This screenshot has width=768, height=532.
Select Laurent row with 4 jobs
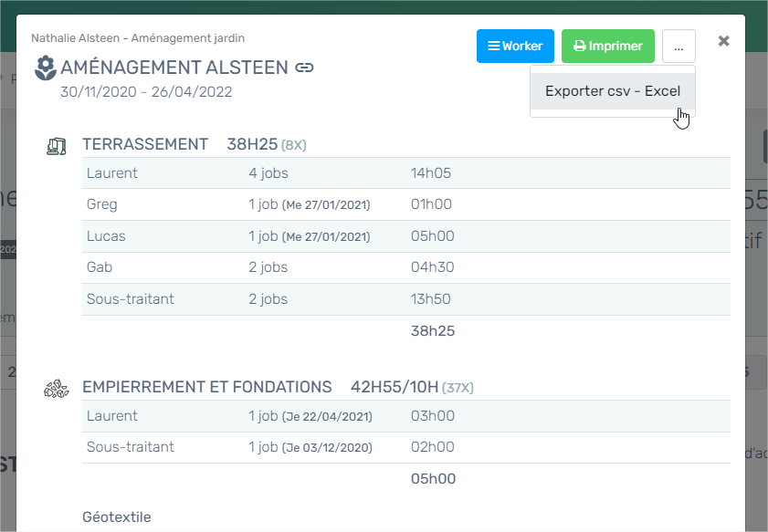405,173
